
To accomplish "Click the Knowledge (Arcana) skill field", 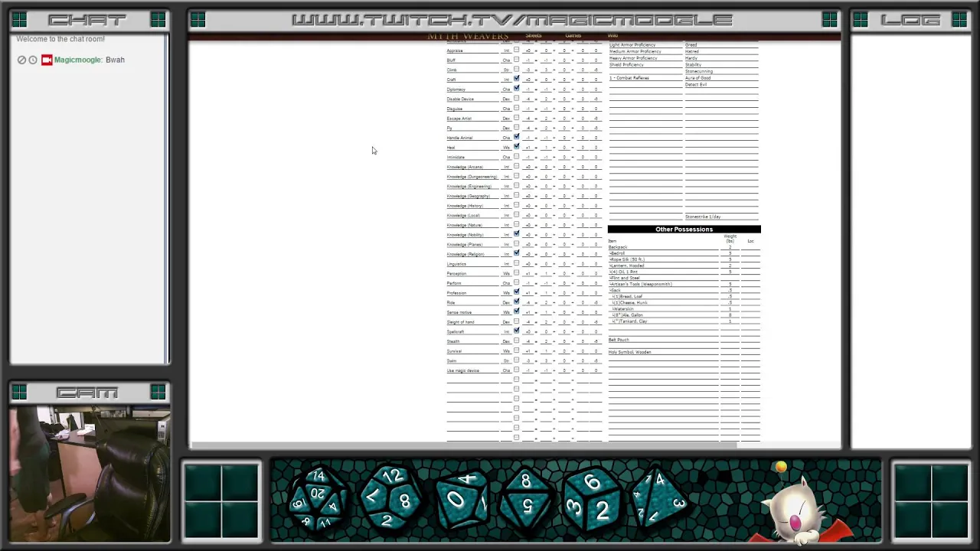I will (x=472, y=167).
